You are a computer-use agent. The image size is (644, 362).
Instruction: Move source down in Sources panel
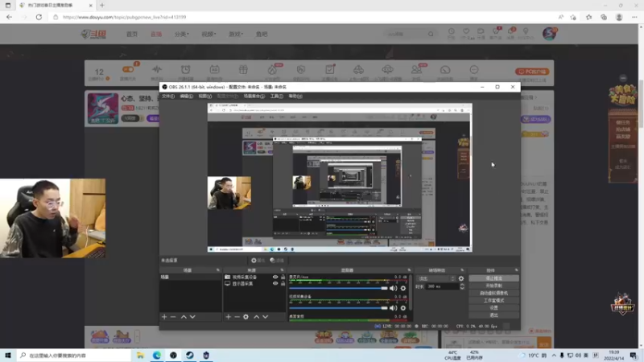pyautogui.click(x=266, y=317)
